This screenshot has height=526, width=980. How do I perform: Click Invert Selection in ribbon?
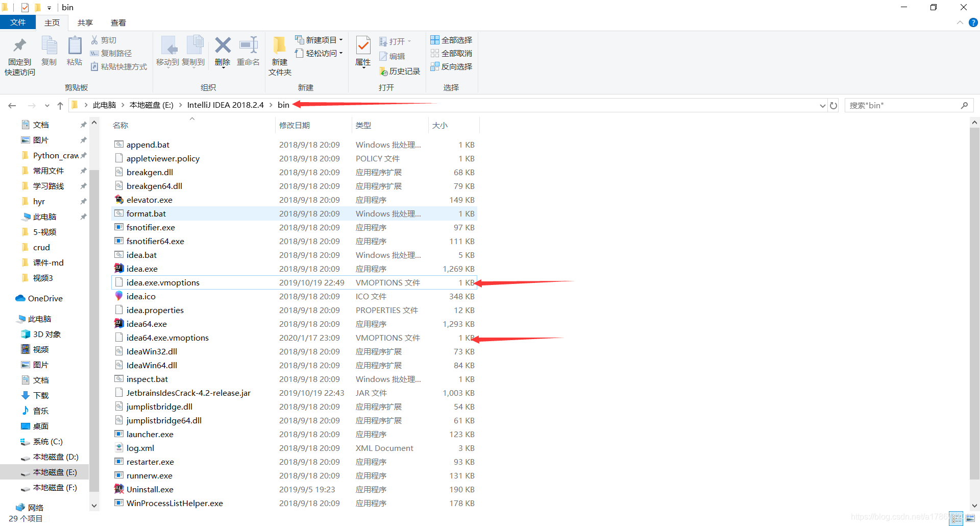(451, 66)
